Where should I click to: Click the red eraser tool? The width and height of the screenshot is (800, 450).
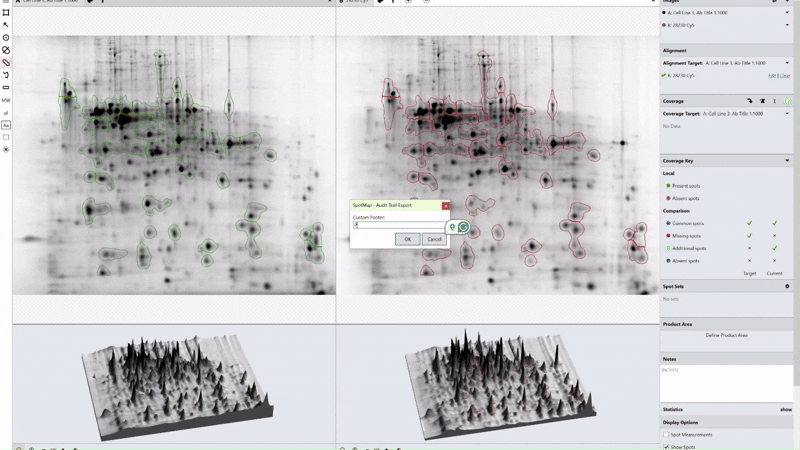tap(6, 63)
